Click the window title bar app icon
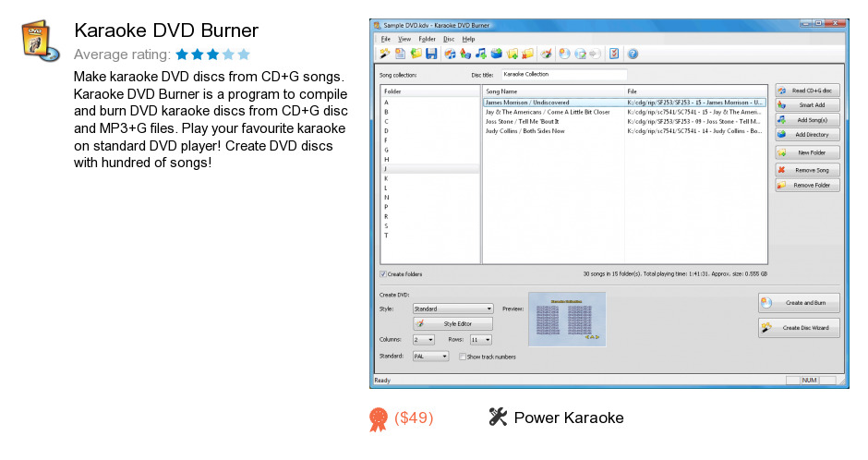This screenshot has height=460, width=868. click(x=377, y=25)
